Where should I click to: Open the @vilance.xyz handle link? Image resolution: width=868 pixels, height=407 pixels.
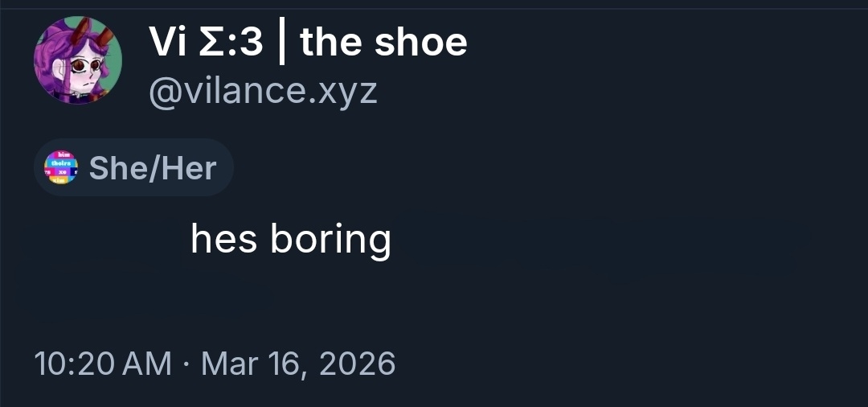click(262, 90)
